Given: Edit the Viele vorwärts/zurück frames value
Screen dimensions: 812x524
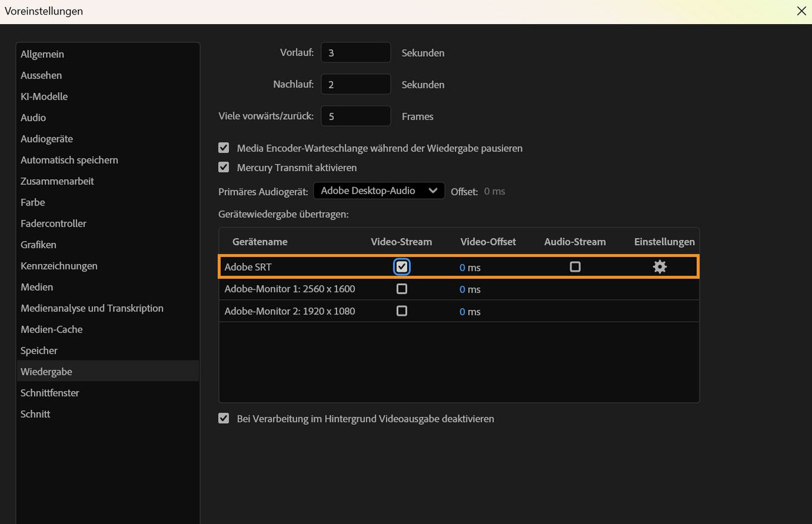Looking at the screenshot, I should (x=355, y=115).
